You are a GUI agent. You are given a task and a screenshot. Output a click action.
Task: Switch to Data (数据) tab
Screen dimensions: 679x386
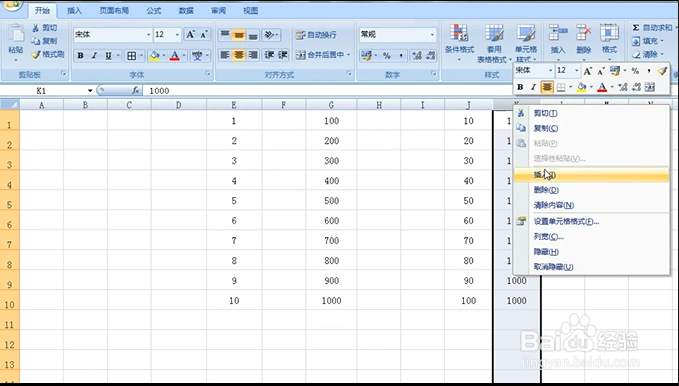point(186,10)
